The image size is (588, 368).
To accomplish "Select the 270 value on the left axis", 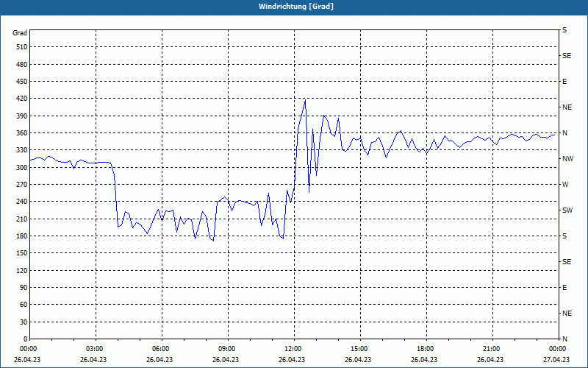I will pyautogui.click(x=22, y=185).
